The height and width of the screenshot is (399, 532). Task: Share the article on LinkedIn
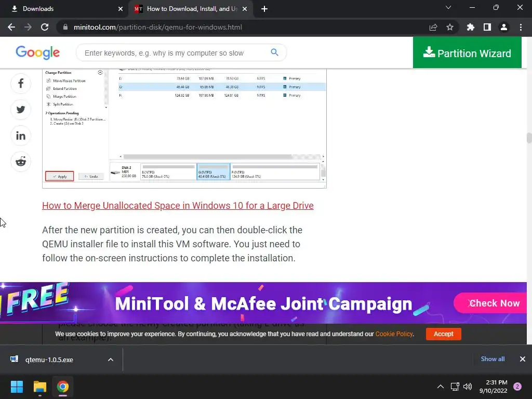(x=21, y=136)
